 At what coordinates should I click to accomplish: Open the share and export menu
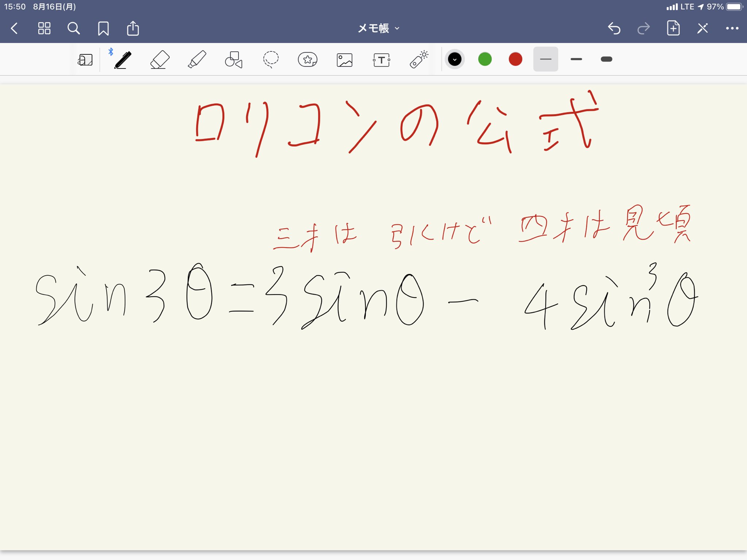click(133, 28)
